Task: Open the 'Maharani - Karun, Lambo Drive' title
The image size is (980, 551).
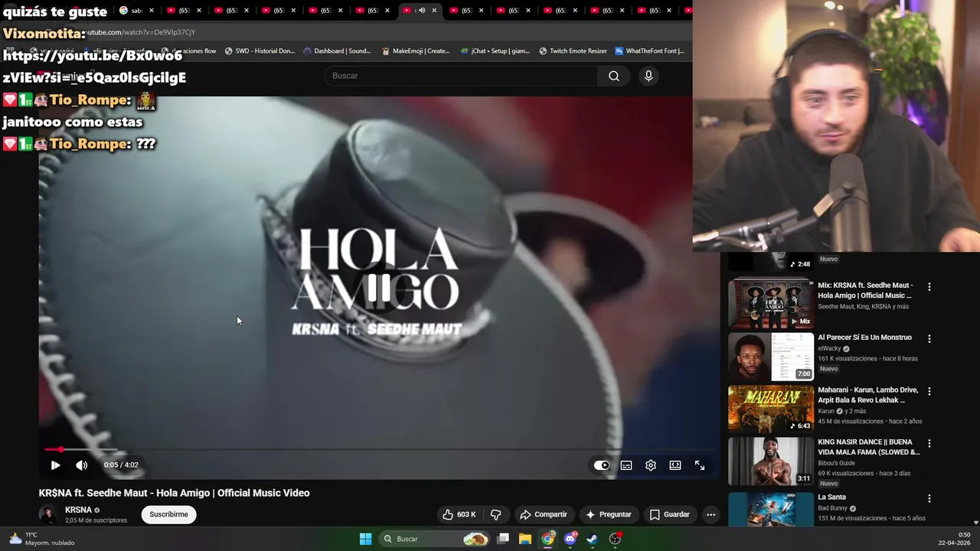Action: coord(867,395)
